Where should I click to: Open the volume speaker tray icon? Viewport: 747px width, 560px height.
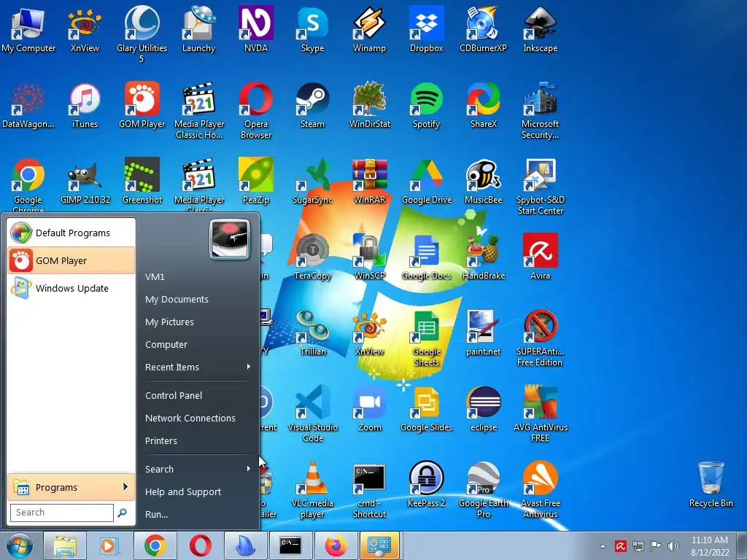click(673, 546)
